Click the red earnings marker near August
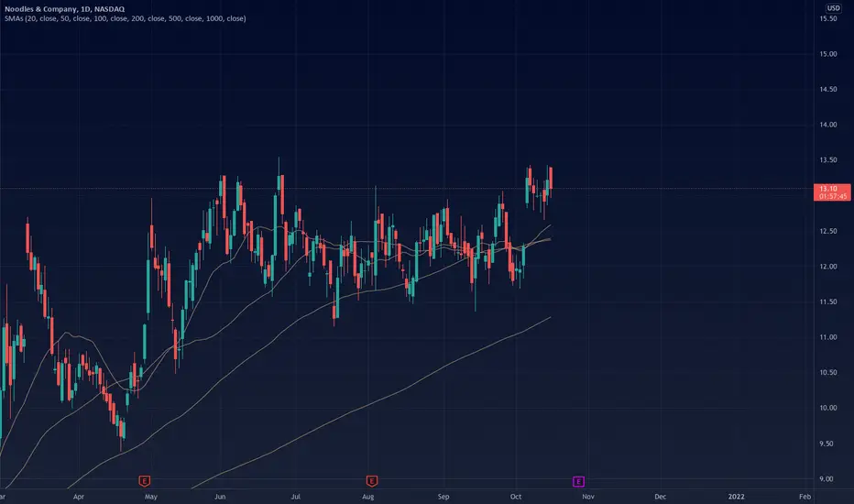Image resolution: width=854 pixels, height=504 pixels. pos(371,481)
